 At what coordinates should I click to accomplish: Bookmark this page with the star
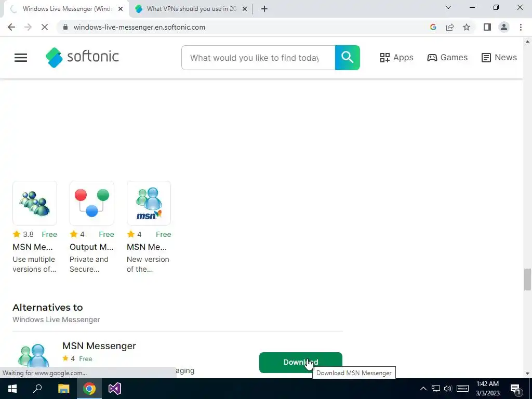coord(467,27)
